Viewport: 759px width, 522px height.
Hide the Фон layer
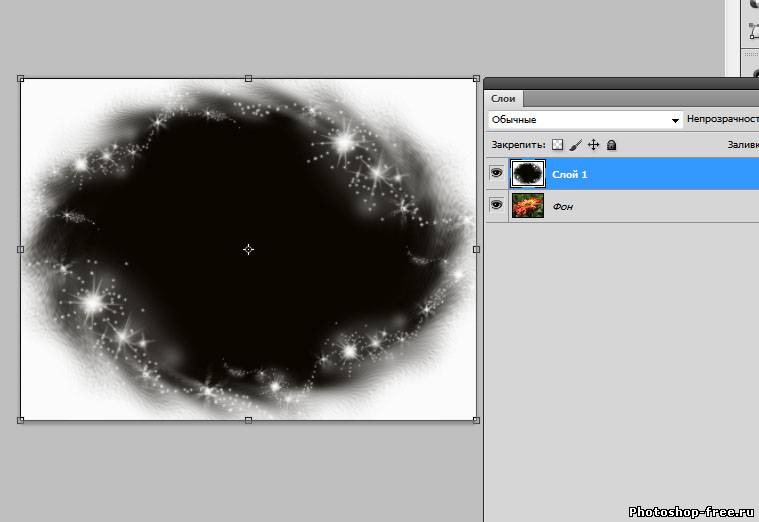pos(496,205)
